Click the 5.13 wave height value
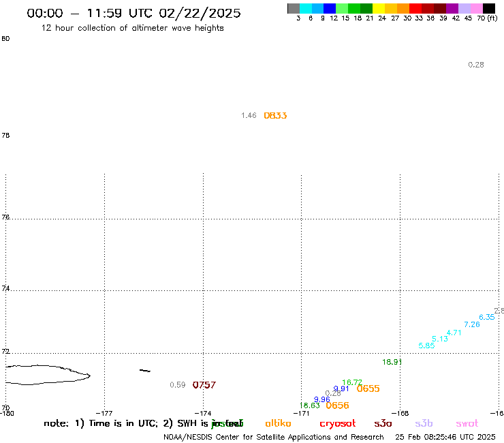Viewport: 504px width, 443px height. pyautogui.click(x=440, y=339)
